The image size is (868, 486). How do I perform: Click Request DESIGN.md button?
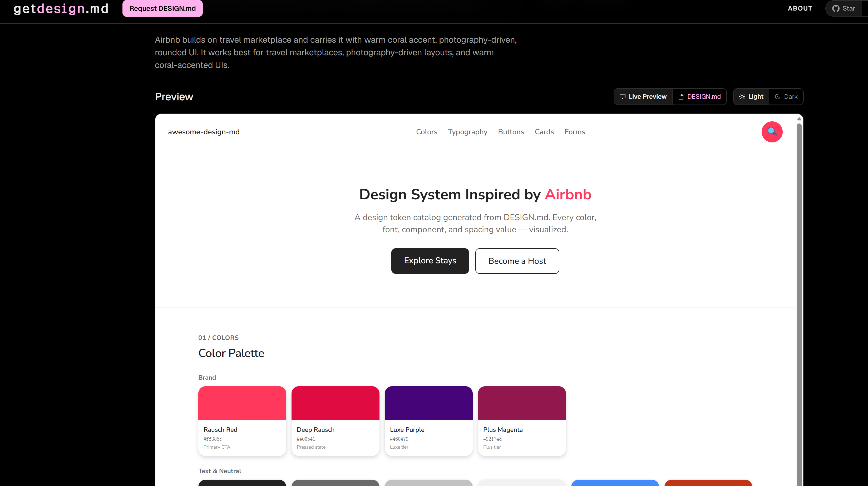tap(162, 8)
